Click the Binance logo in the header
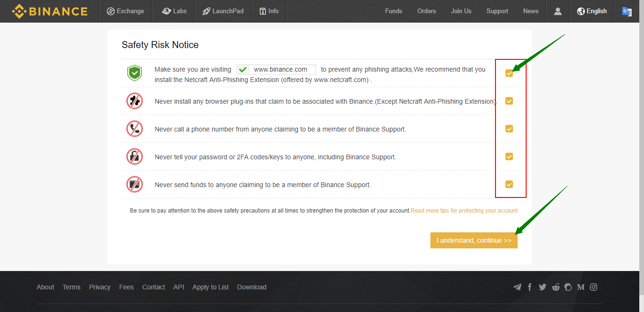Image resolution: width=644 pixels, height=312 pixels. point(50,11)
